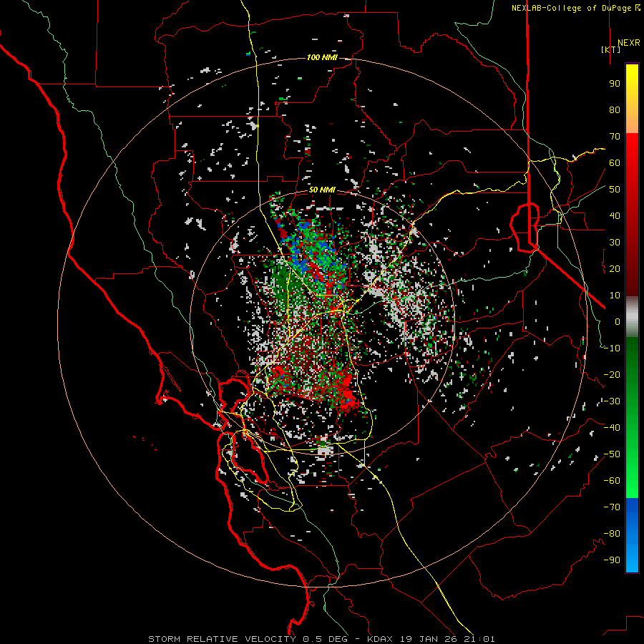Click the -90 value on velocity scale
The width and height of the screenshot is (644, 644).
612,560
